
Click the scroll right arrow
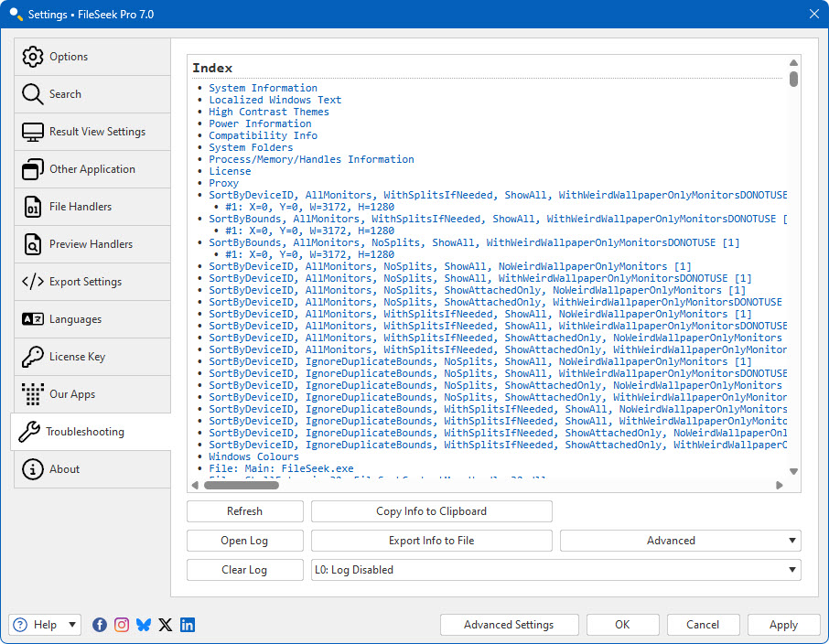click(x=779, y=486)
